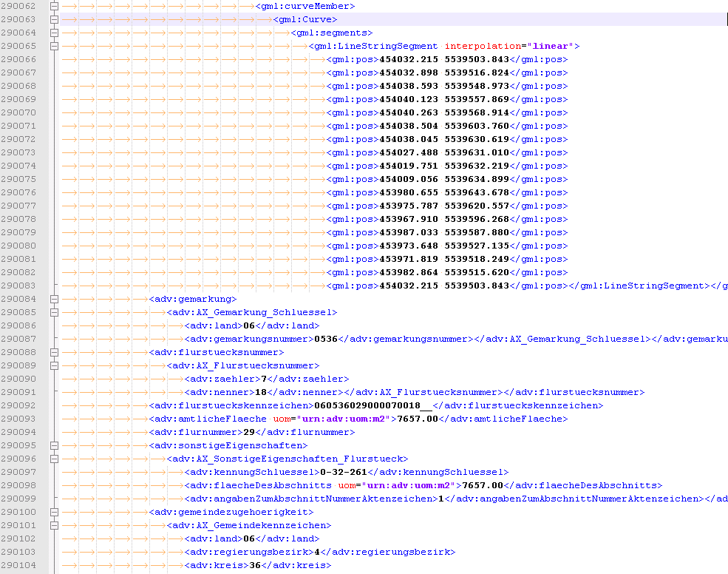Fold the adv:sonstigeEigenschaften element

point(54,445)
